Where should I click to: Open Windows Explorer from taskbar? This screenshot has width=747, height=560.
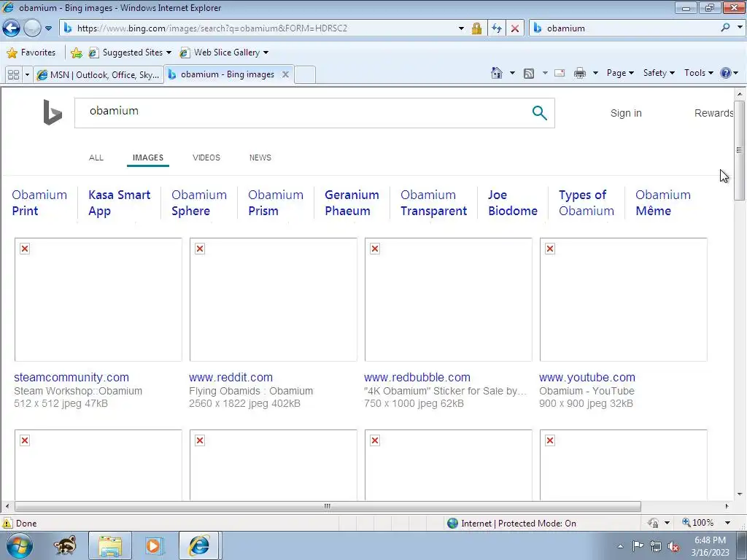pyautogui.click(x=110, y=545)
